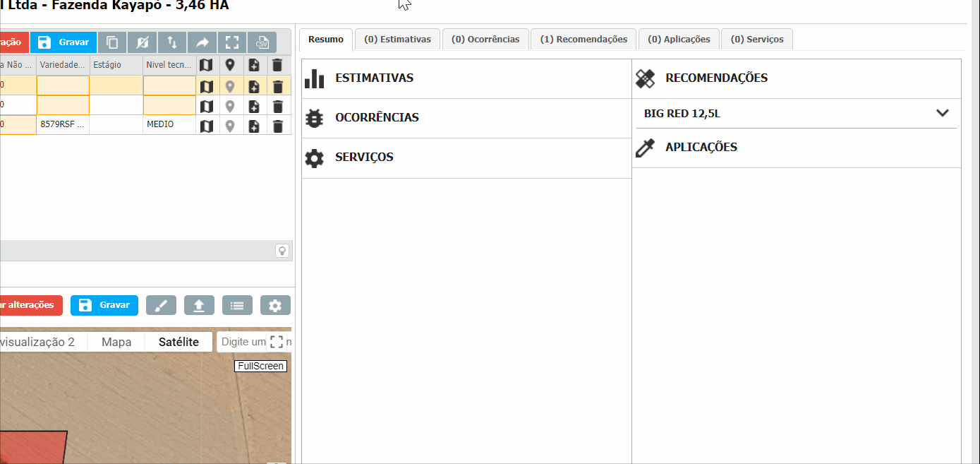
Task: Click the red button above the grid
Action: [x=14, y=42]
